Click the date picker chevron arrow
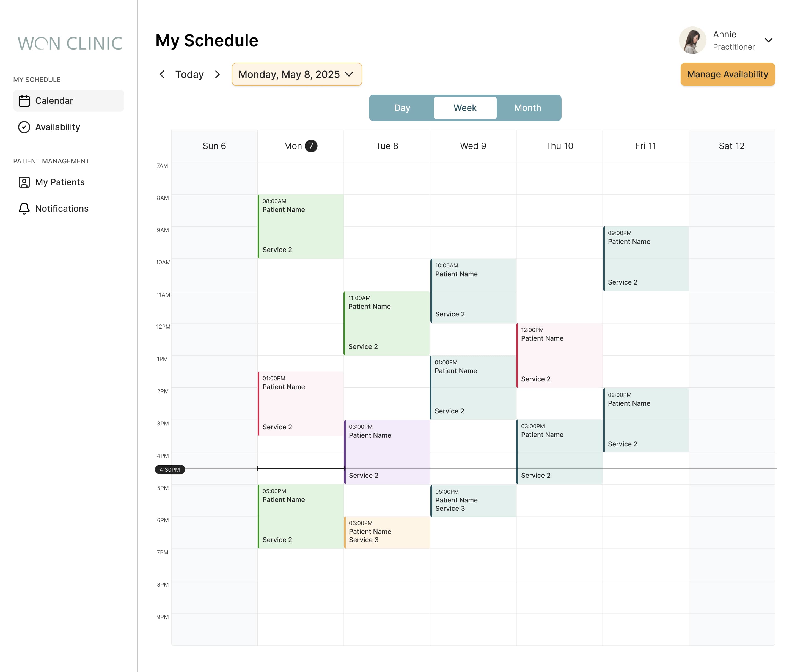 tap(349, 74)
